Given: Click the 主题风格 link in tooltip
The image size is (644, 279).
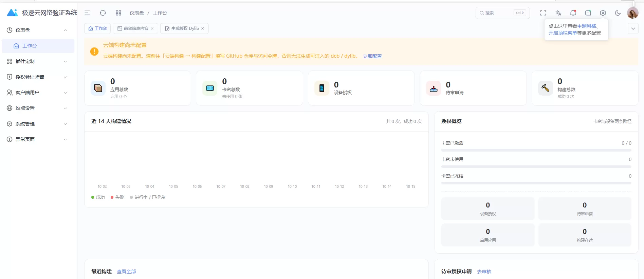Looking at the screenshot, I should click(x=587, y=26).
